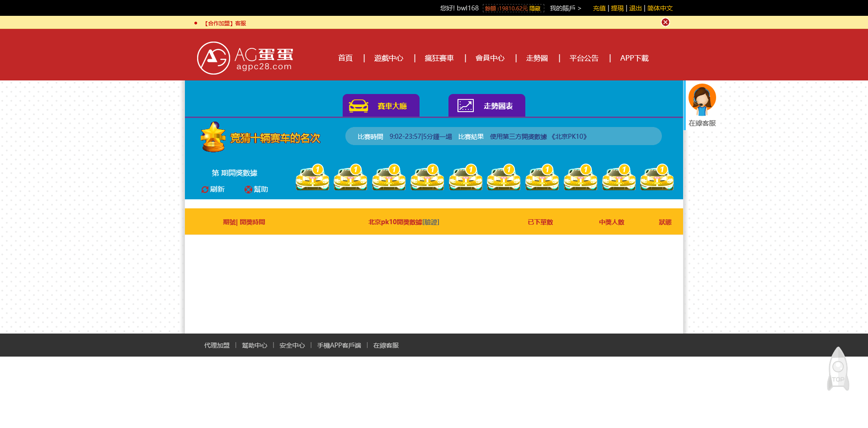Open the 走勢圖表 chart icon tab
Image resolution: width=868 pixels, height=428 pixels.
(x=465, y=105)
